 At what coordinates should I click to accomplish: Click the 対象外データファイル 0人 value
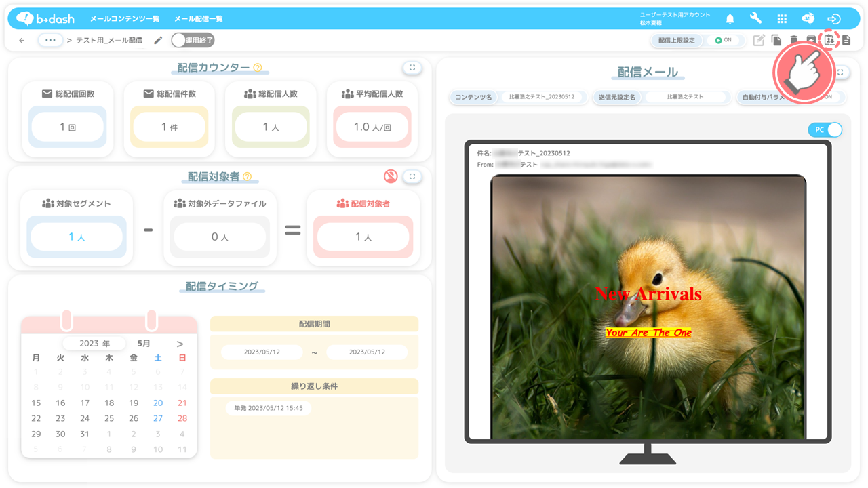tap(220, 237)
